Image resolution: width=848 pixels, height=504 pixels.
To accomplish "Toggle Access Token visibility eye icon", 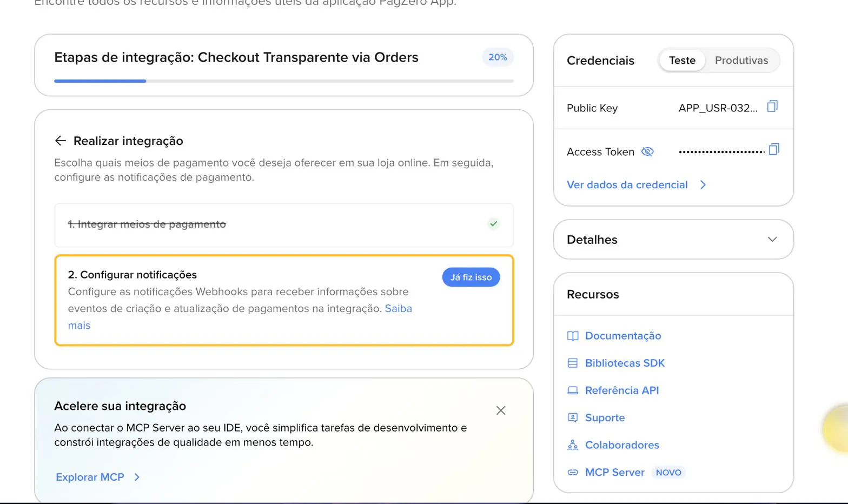I will pyautogui.click(x=647, y=151).
